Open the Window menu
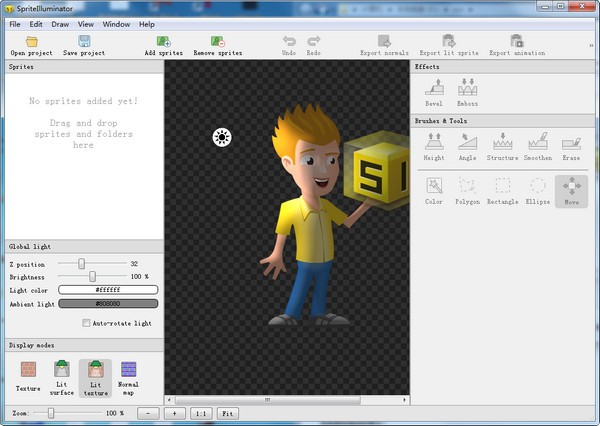This screenshot has width=600, height=426. [x=116, y=23]
